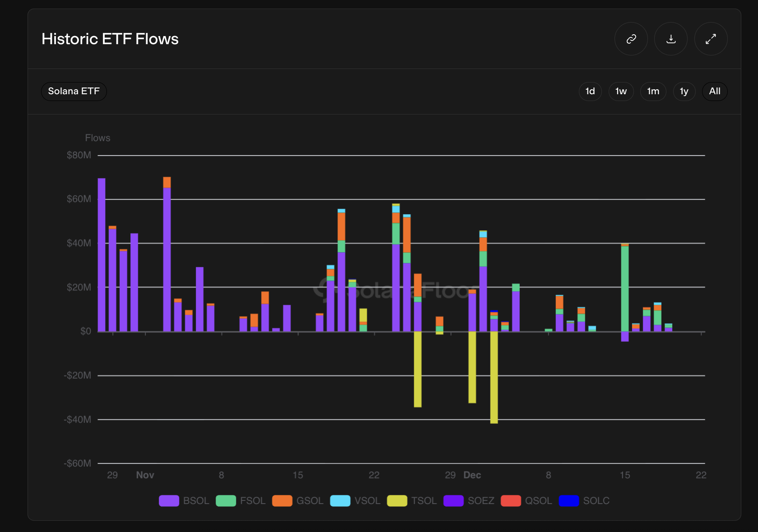
Task: Select the 1y time range
Action: pyautogui.click(x=684, y=91)
